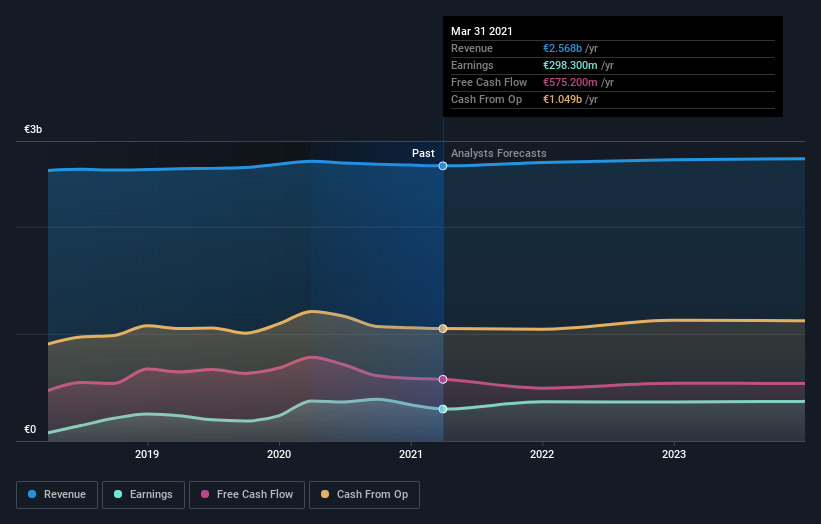Select the Earnings data point marker
821x524 pixels.
coord(443,409)
